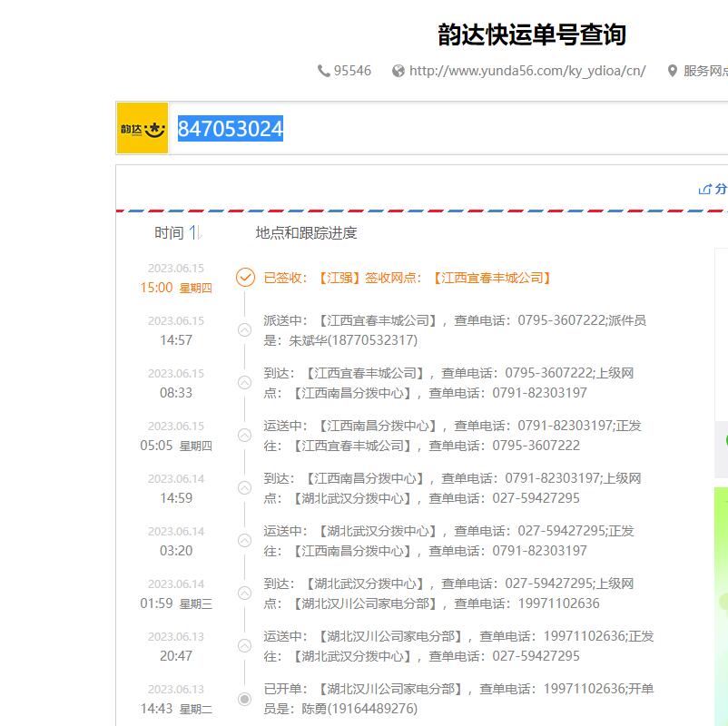The width and height of the screenshot is (728, 726).
Task: Click the 地点和跟踪进度 column header
Action: pyautogui.click(x=306, y=232)
